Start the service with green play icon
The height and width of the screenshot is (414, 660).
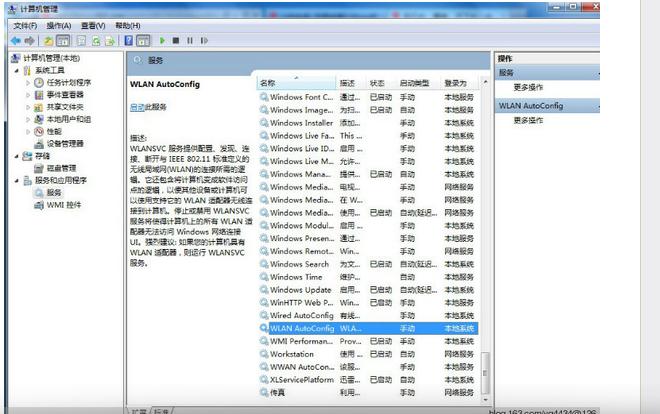tap(162, 41)
